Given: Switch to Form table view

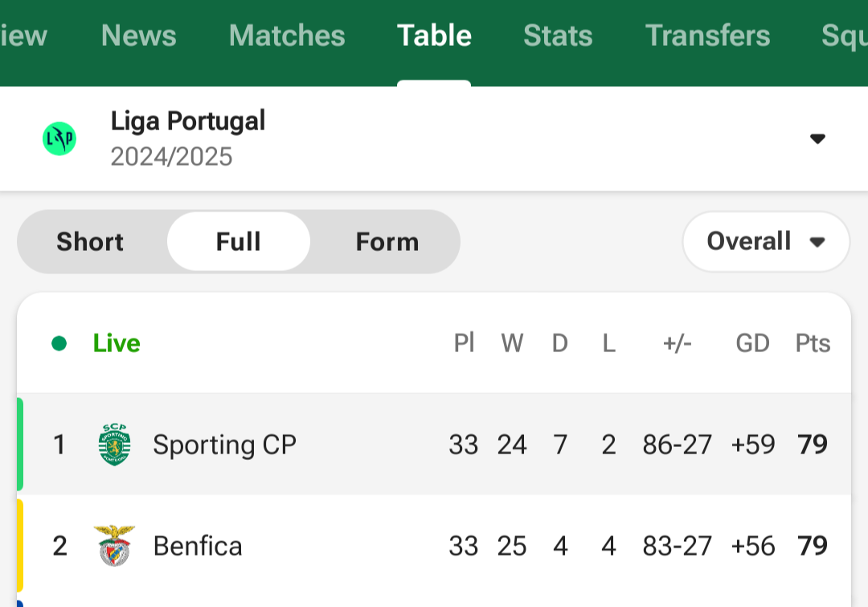Looking at the screenshot, I should [387, 241].
